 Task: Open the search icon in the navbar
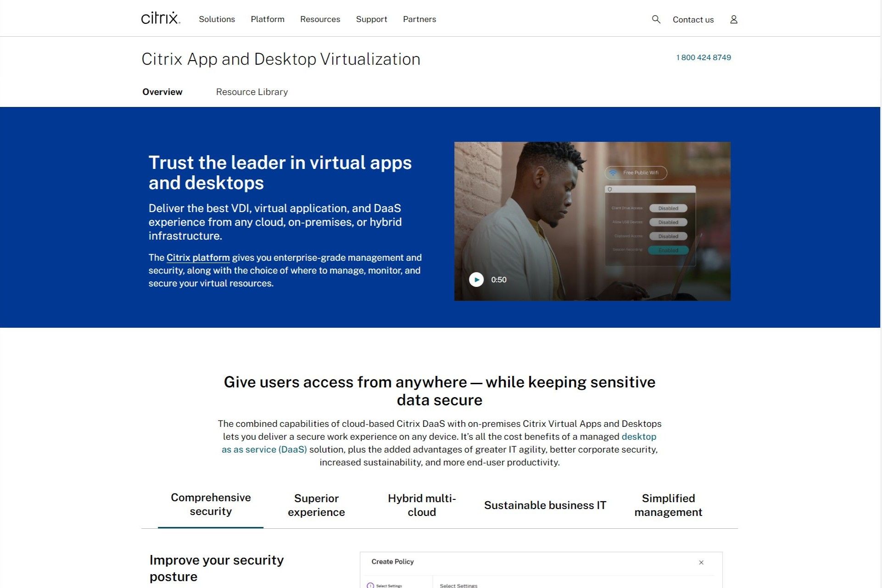pos(656,19)
